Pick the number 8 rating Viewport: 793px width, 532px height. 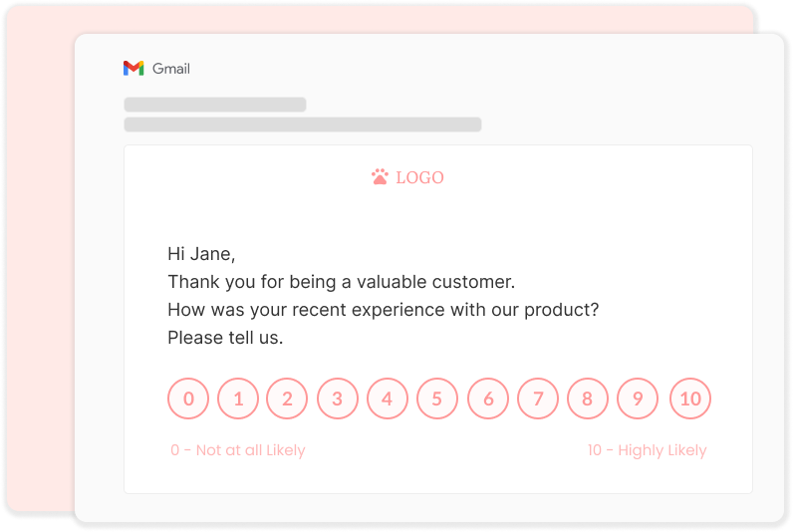click(588, 399)
